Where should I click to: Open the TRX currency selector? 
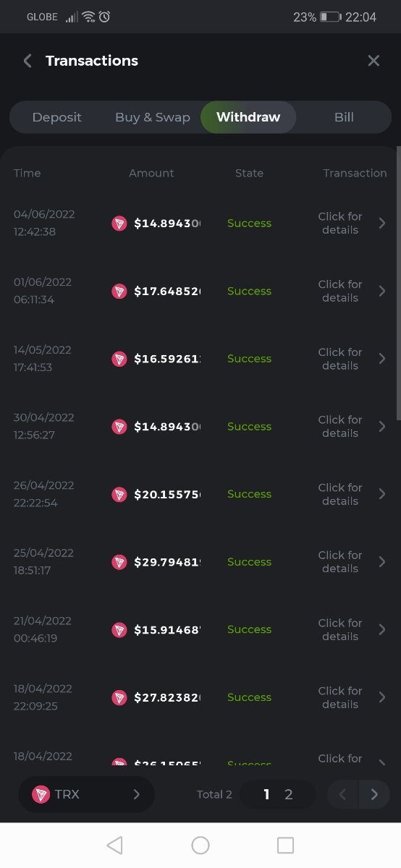(86, 794)
